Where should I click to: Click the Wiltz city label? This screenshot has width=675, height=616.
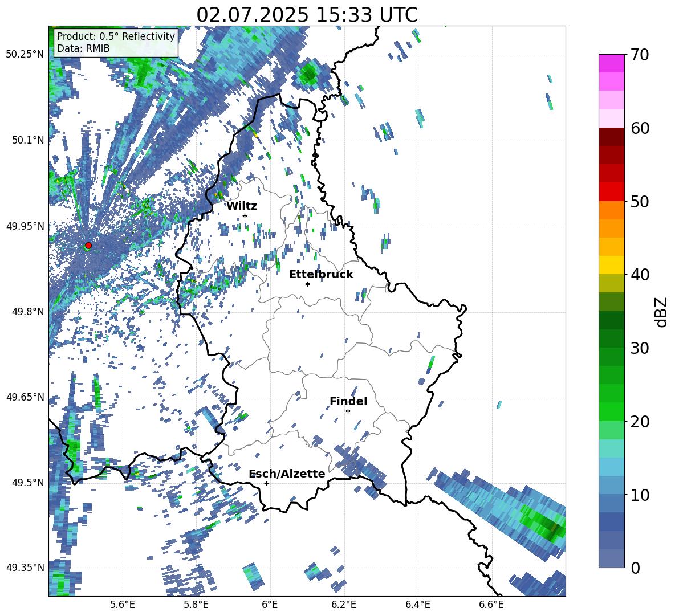pyautogui.click(x=242, y=206)
